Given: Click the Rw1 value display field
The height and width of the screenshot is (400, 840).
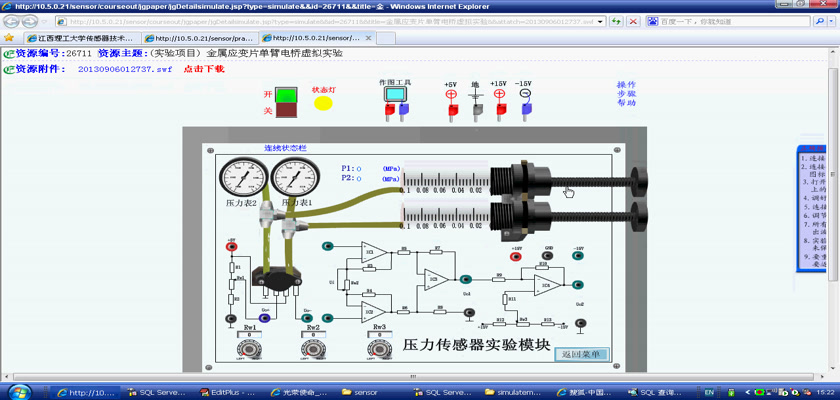Looking at the screenshot, I should pyautogui.click(x=249, y=335).
